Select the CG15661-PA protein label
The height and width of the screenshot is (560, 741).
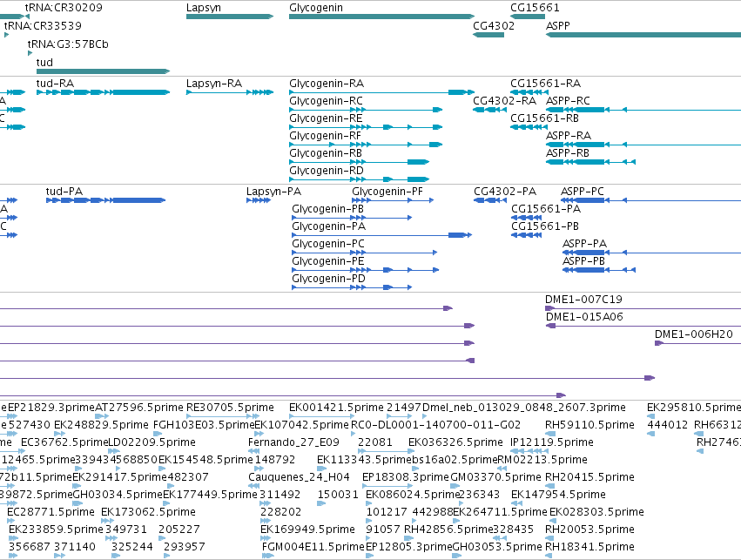pos(546,209)
